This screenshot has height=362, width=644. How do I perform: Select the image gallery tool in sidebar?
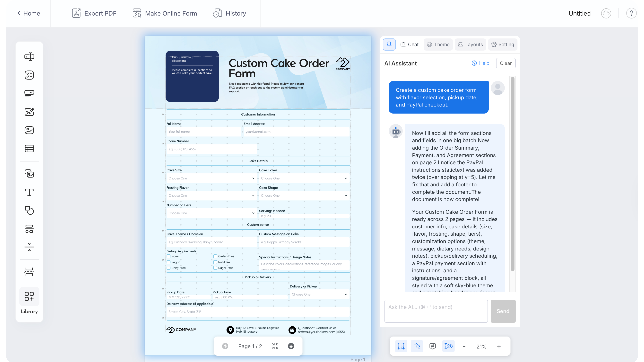pyautogui.click(x=29, y=174)
